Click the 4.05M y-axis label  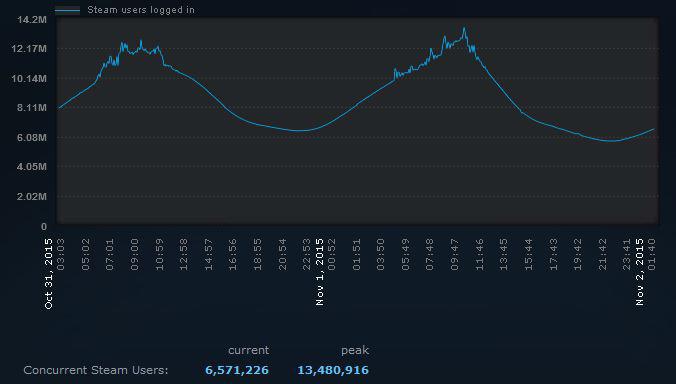click(32, 167)
